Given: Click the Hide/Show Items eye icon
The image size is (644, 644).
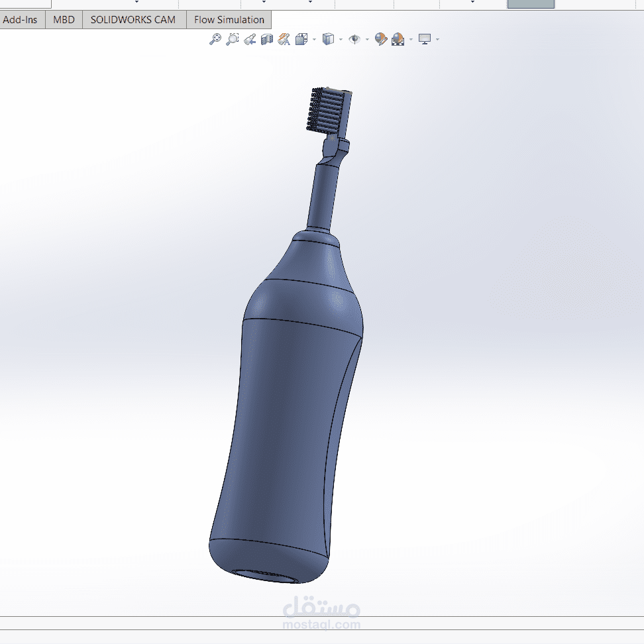Looking at the screenshot, I should tap(354, 40).
